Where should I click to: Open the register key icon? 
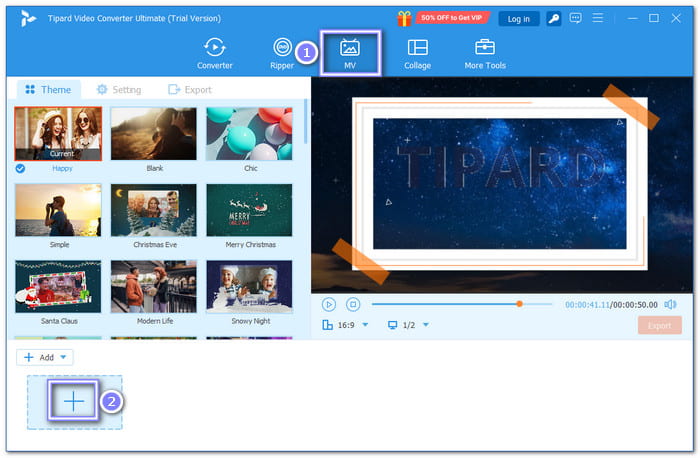(x=554, y=18)
